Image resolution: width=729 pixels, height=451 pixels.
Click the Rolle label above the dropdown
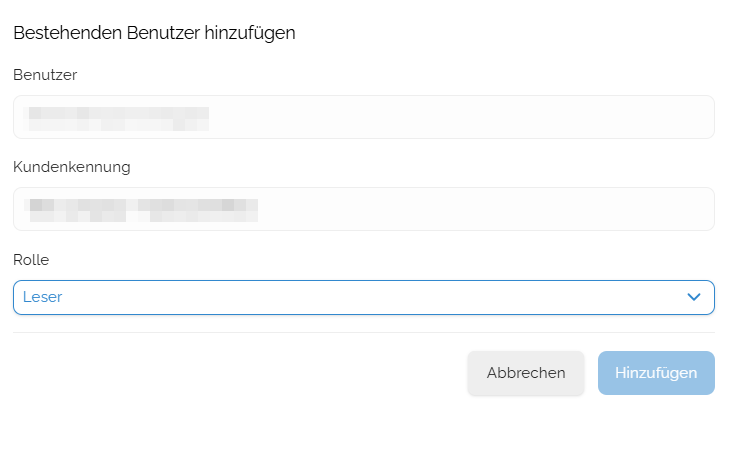(x=31, y=259)
